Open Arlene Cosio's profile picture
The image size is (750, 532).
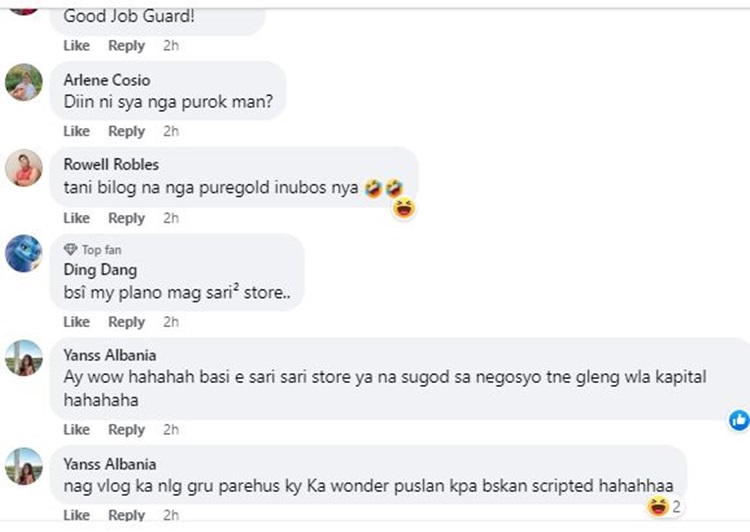pos(24,82)
